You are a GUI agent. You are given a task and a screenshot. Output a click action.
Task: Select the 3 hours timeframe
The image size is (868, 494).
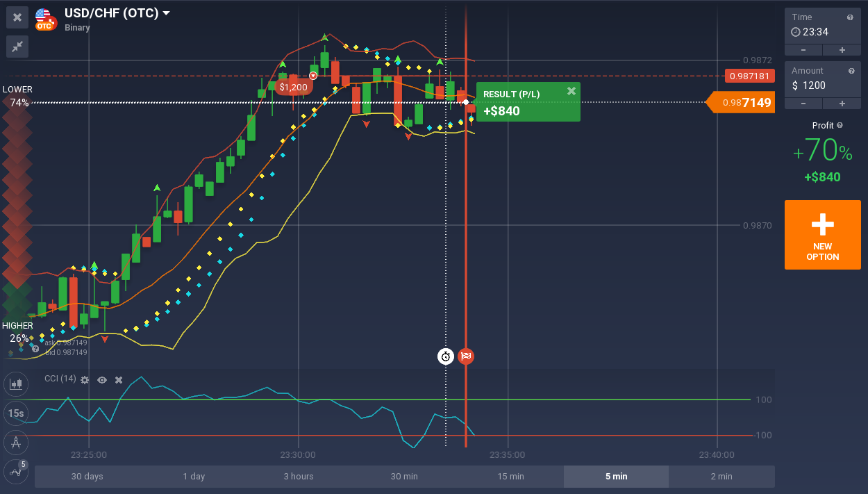click(299, 476)
